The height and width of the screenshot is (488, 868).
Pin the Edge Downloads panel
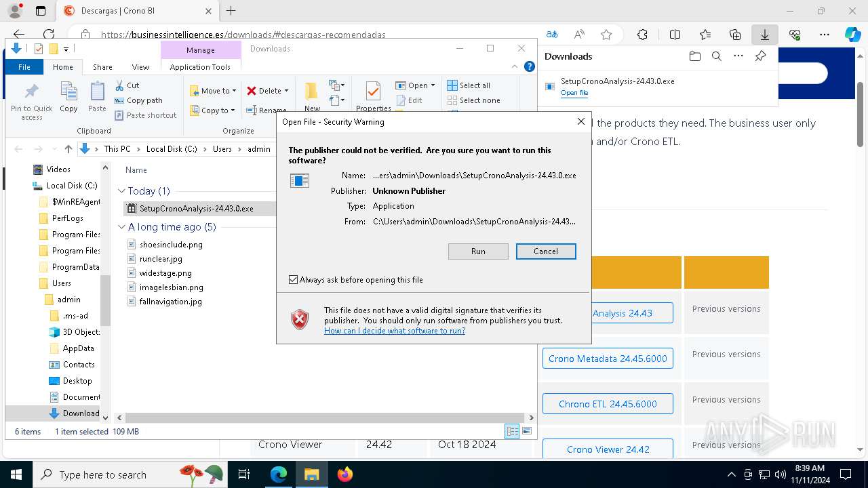coord(760,56)
